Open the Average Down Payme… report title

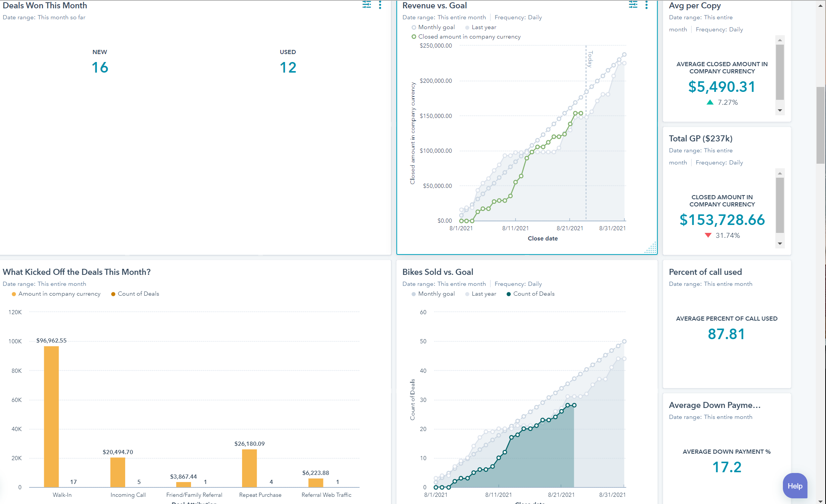coord(715,405)
